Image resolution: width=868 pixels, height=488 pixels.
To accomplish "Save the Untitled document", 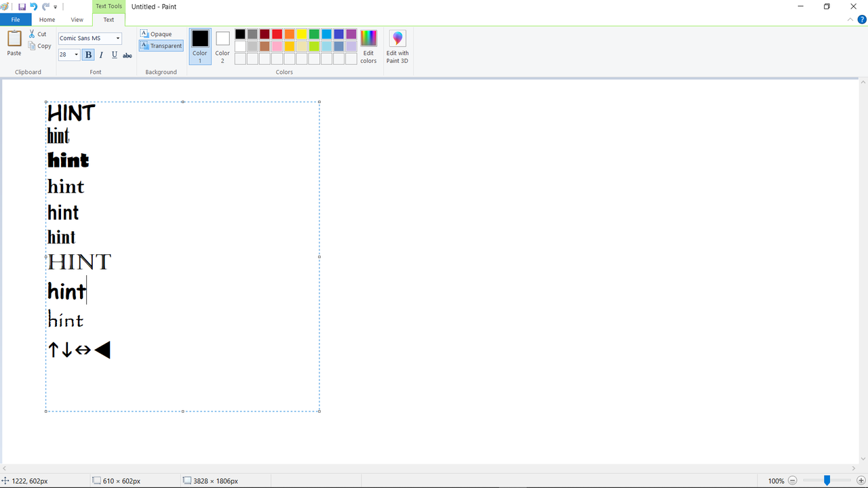I will coord(22,6).
